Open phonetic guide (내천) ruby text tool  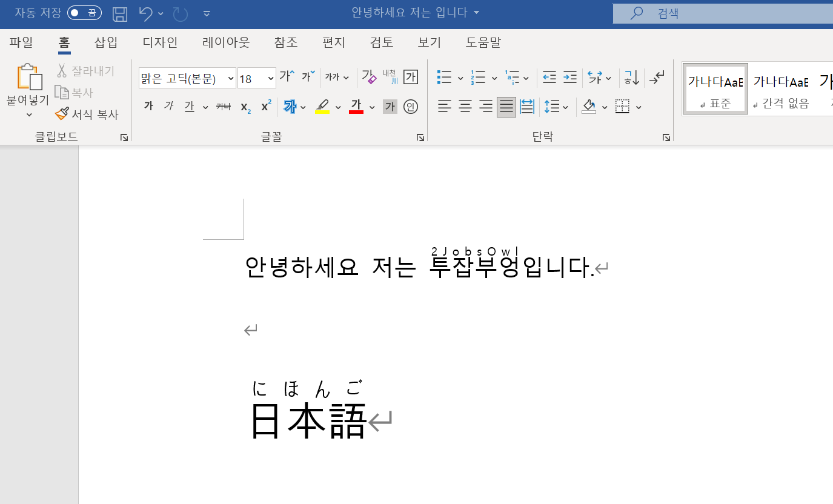[390, 77]
